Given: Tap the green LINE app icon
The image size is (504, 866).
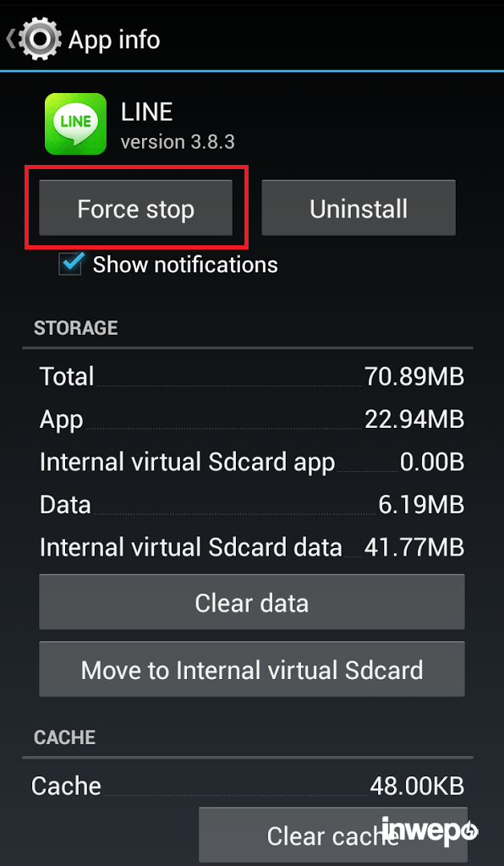Looking at the screenshot, I should [x=75, y=123].
